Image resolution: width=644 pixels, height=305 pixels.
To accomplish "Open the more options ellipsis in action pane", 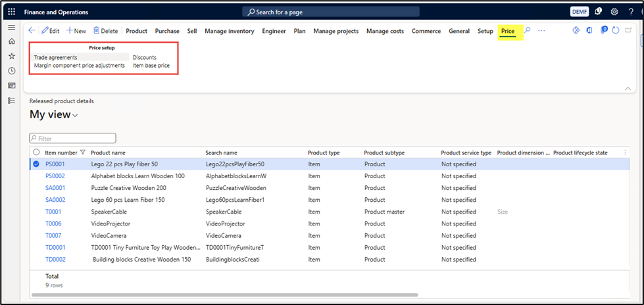I will pos(541,30).
